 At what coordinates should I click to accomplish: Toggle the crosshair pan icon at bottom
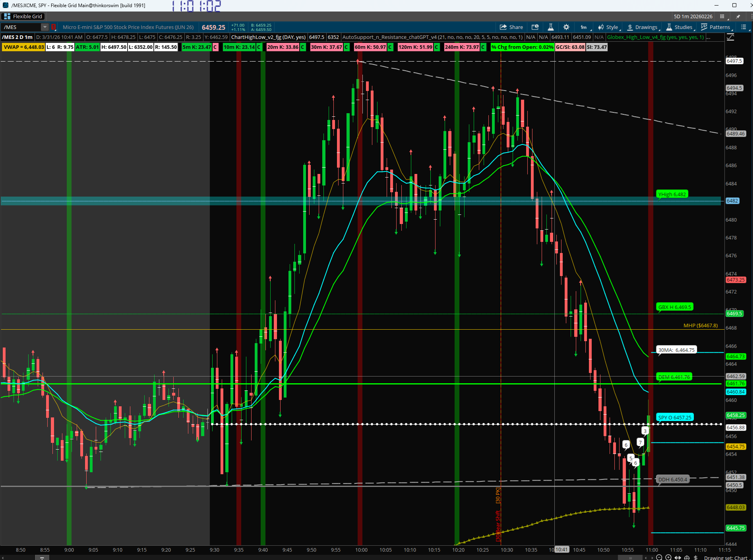[x=687, y=557]
